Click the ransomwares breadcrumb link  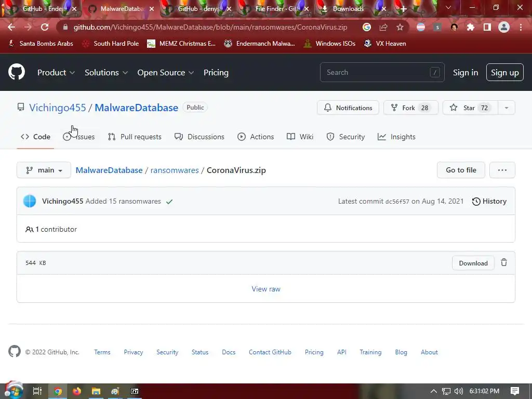(x=175, y=170)
